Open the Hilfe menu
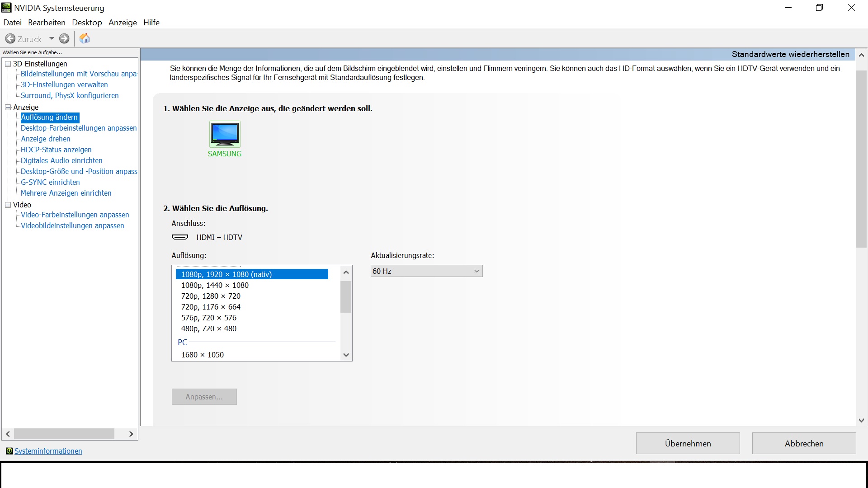The height and width of the screenshot is (488, 868). click(x=151, y=23)
